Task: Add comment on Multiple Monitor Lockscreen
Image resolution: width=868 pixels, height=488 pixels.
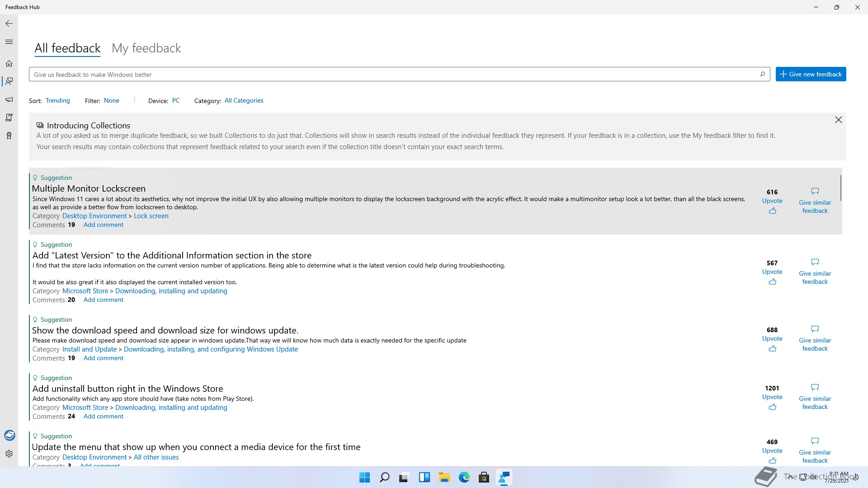Action: pyautogui.click(x=104, y=225)
